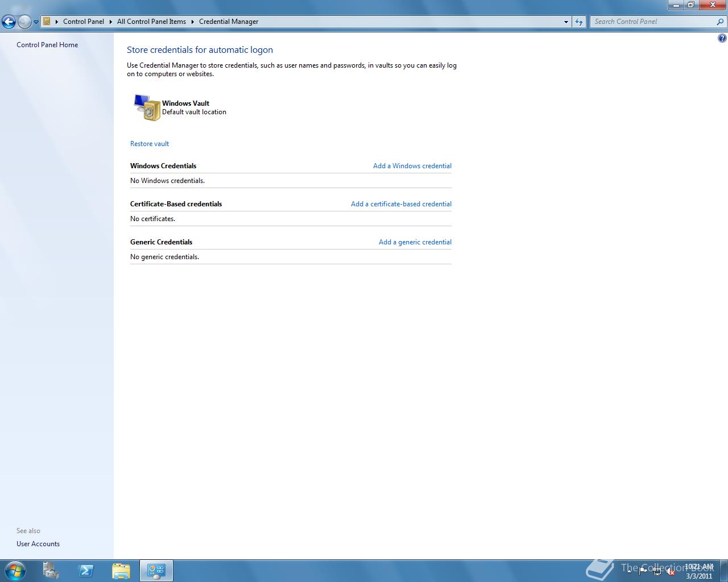Click the Control Panel icon in address bar
Image resolution: width=728 pixels, height=582 pixels.
click(47, 22)
